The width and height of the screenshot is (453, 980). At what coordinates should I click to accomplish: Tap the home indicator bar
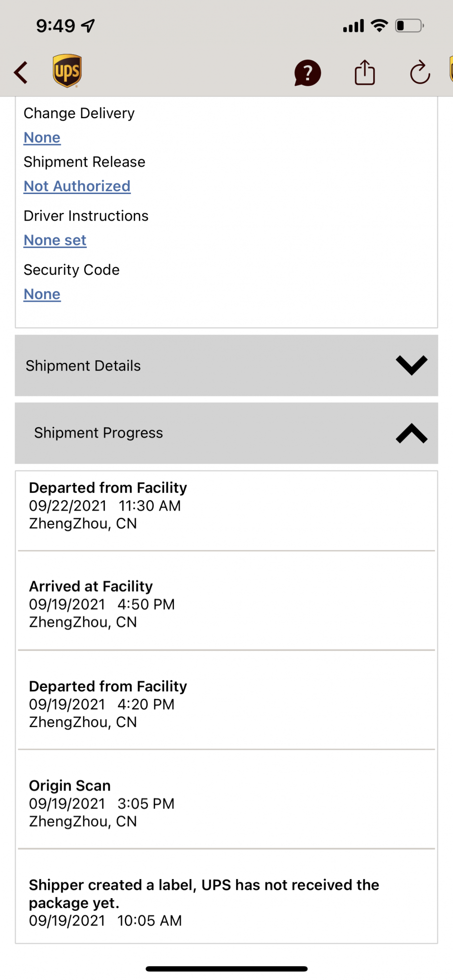click(226, 969)
